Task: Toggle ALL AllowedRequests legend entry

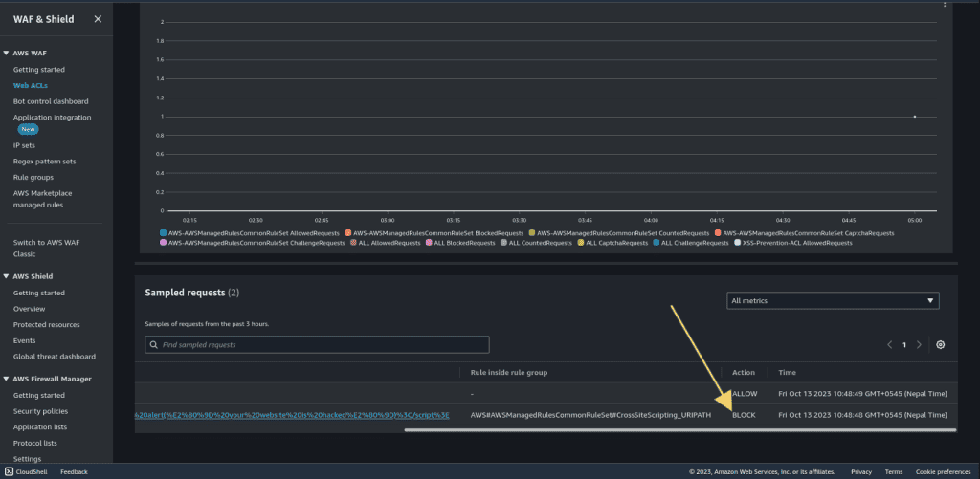Action: 386,243
